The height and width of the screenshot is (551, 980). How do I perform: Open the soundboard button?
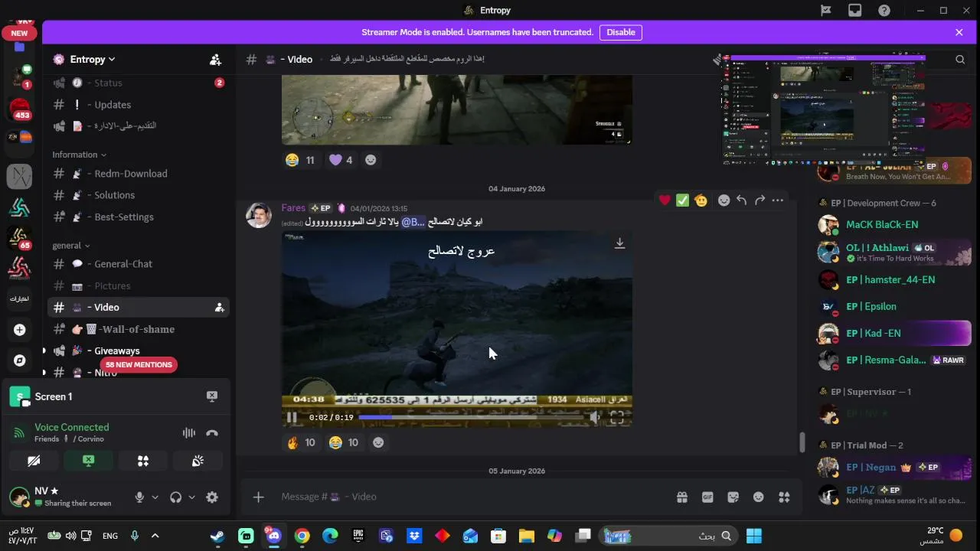pos(198,461)
